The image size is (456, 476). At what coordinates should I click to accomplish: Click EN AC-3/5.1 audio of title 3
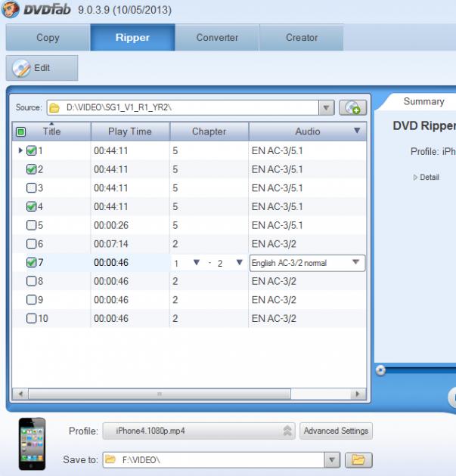(277, 188)
